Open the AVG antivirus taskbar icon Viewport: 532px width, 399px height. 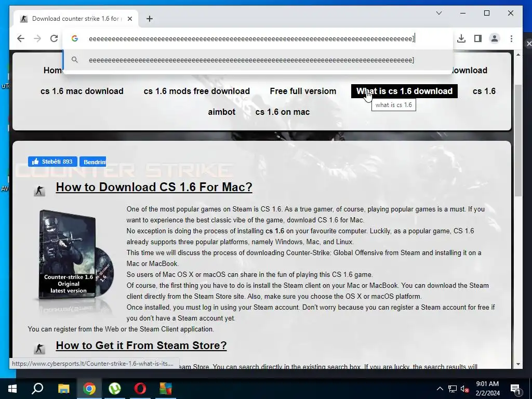coord(166,389)
